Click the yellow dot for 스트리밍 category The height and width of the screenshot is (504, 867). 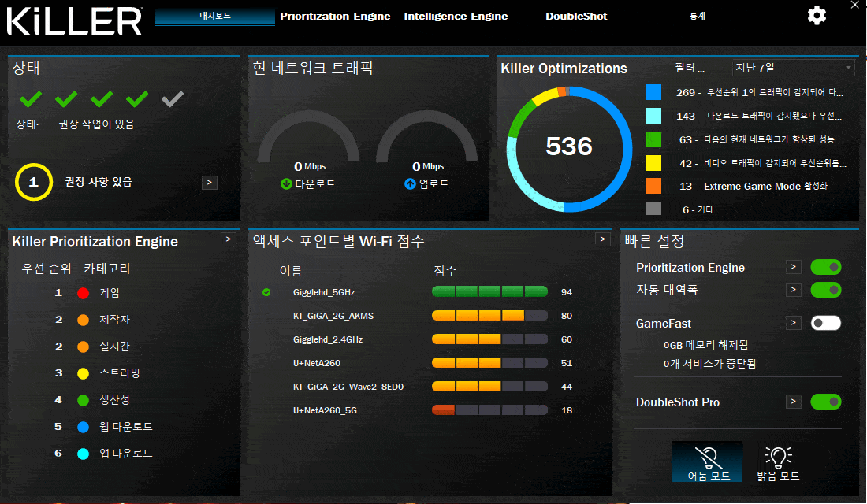tap(83, 373)
